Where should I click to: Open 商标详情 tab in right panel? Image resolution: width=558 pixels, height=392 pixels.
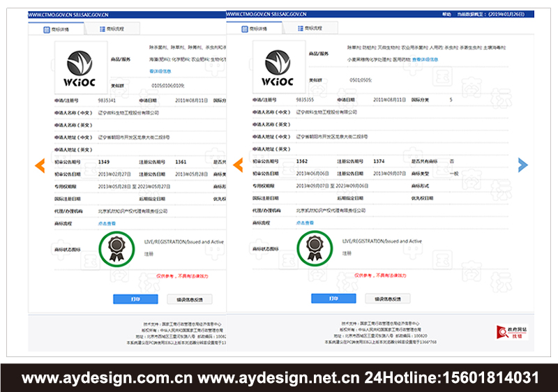257,29
